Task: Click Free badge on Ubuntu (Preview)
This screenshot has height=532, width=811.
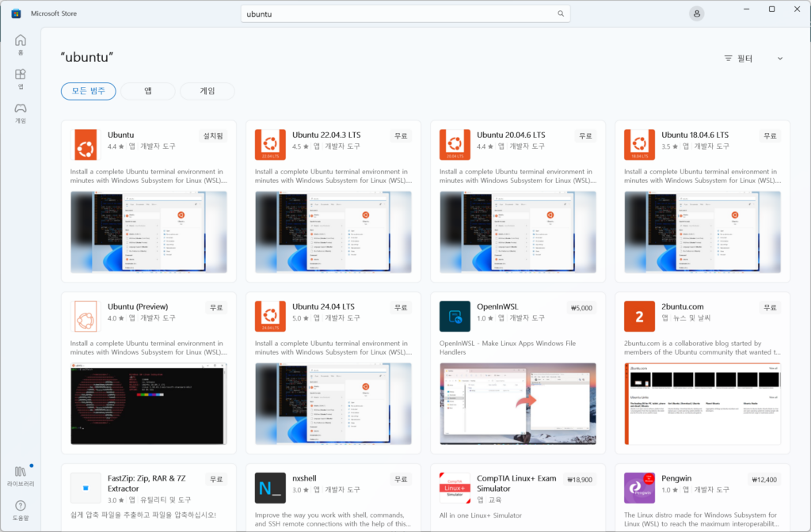Action: pos(216,308)
